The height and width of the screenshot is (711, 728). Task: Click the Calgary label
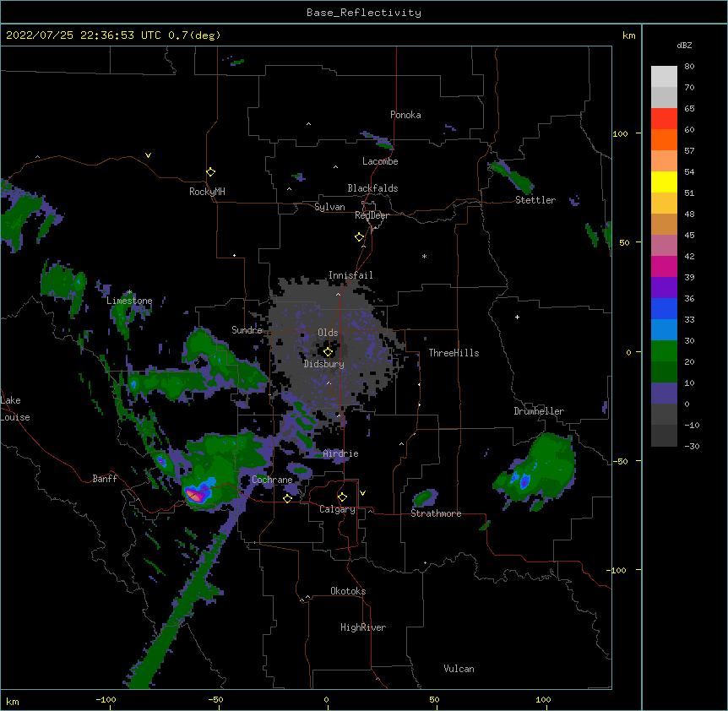pyautogui.click(x=337, y=509)
